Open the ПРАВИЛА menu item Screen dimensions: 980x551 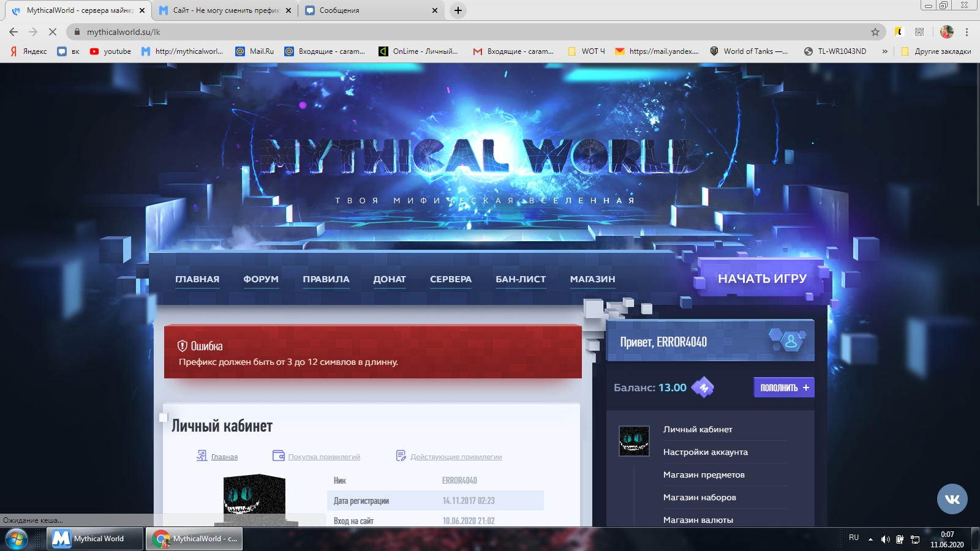tap(326, 279)
